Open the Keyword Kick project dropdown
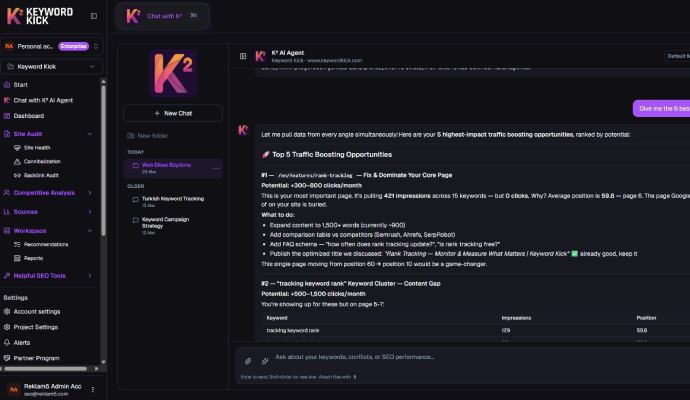690x400 pixels. pyautogui.click(x=52, y=66)
